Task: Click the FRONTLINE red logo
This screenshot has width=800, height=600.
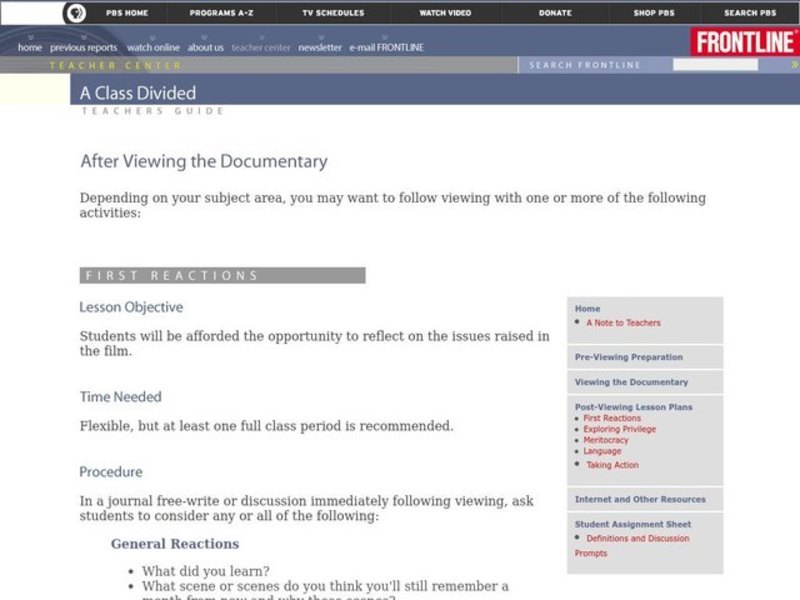Action: (x=744, y=42)
